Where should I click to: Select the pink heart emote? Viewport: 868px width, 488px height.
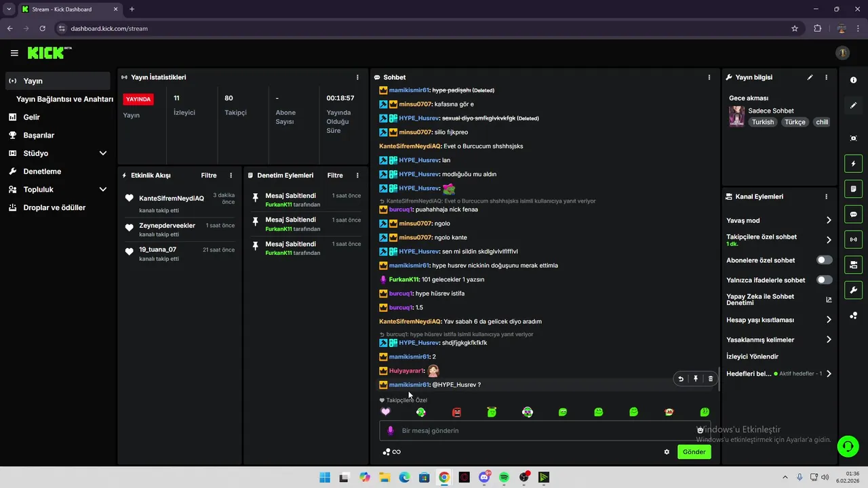coord(385,412)
